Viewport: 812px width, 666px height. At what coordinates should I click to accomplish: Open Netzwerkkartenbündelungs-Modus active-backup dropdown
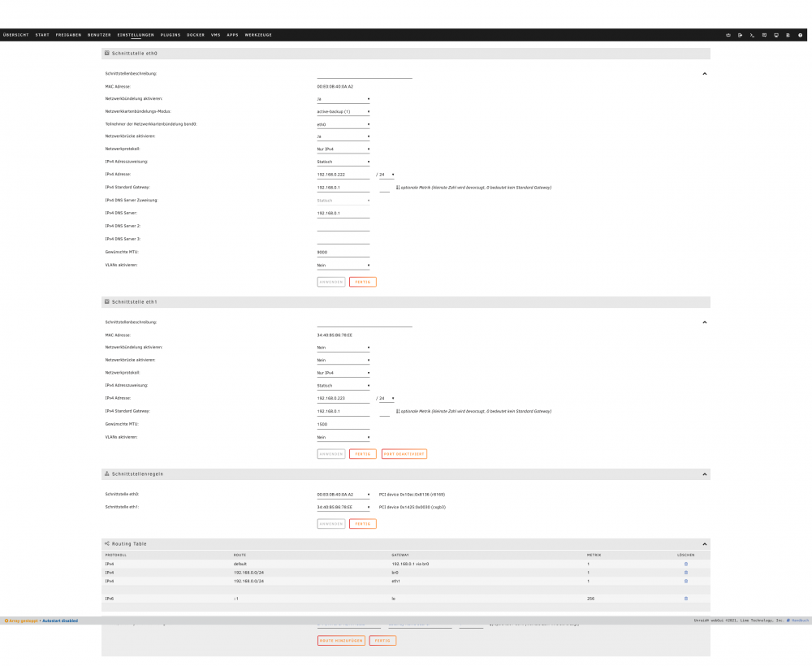(343, 111)
